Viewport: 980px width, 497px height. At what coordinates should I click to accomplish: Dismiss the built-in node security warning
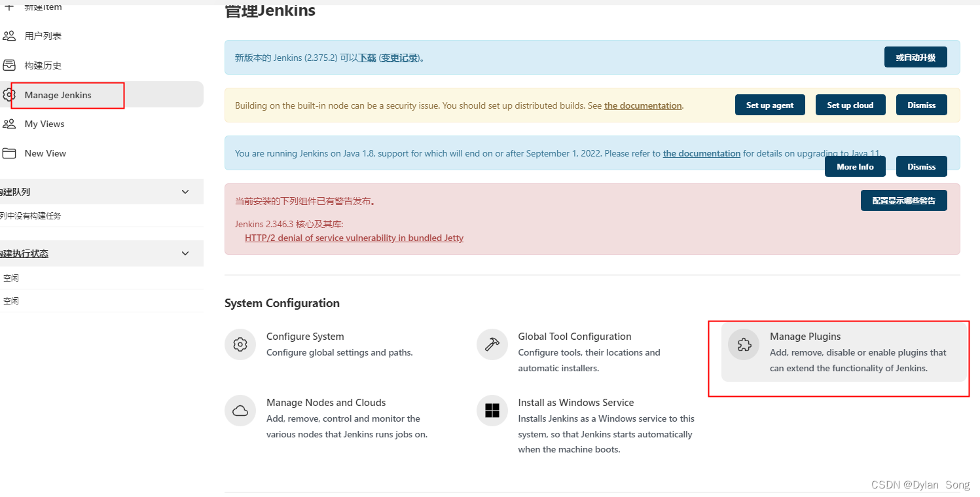(x=922, y=105)
